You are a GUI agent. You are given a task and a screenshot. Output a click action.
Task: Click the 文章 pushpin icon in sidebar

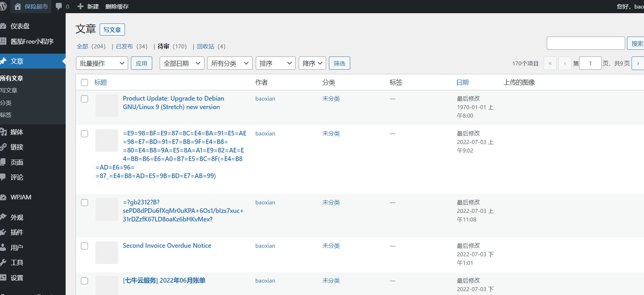click(x=3, y=61)
